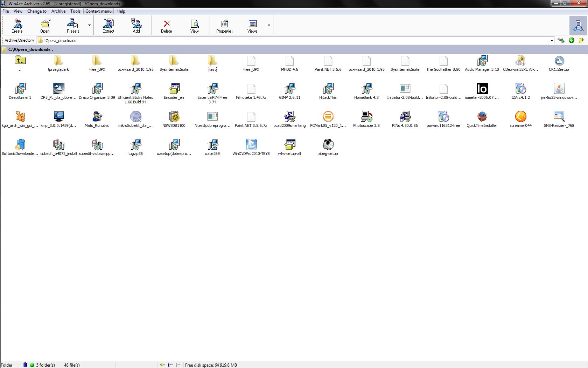Select the Encoder_en file
The width and height of the screenshot is (588, 368).
(x=174, y=91)
